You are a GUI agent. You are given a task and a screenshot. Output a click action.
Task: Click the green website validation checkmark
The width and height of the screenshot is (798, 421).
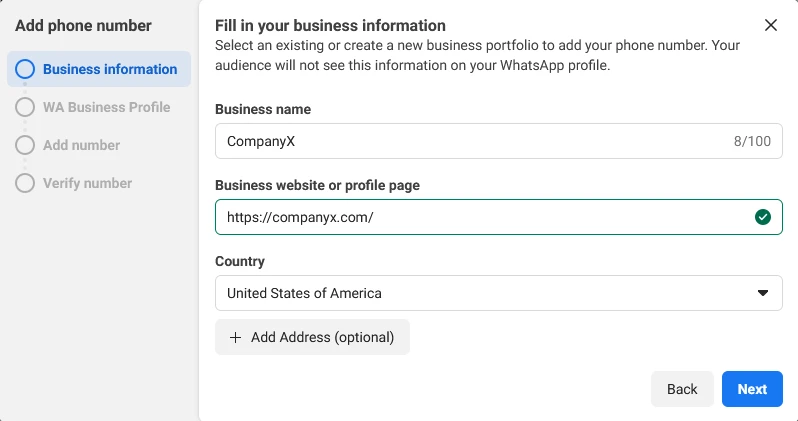pos(762,217)
